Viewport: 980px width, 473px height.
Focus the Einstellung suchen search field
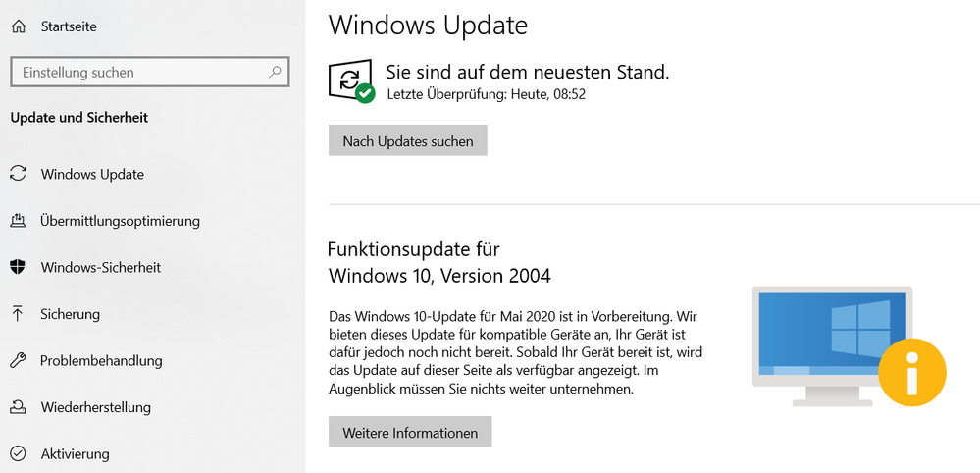pos(150,72)
